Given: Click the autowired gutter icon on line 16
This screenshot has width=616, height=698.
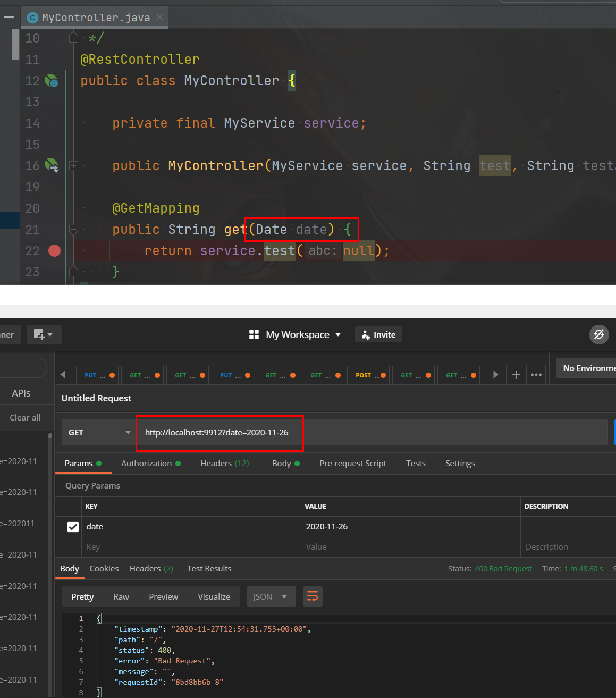Looking at the screenshot, I should coord(52,165).
